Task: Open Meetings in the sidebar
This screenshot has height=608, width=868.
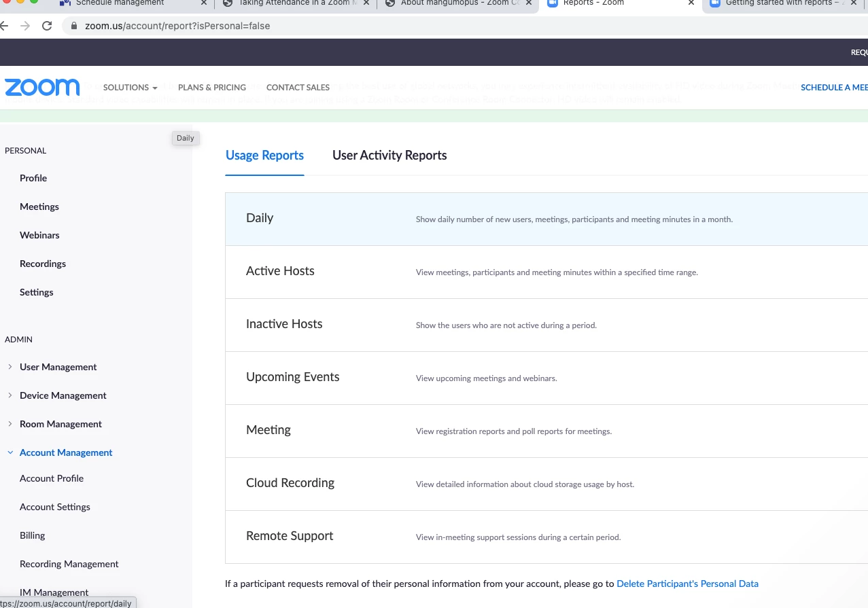Action: pos(39,207)
